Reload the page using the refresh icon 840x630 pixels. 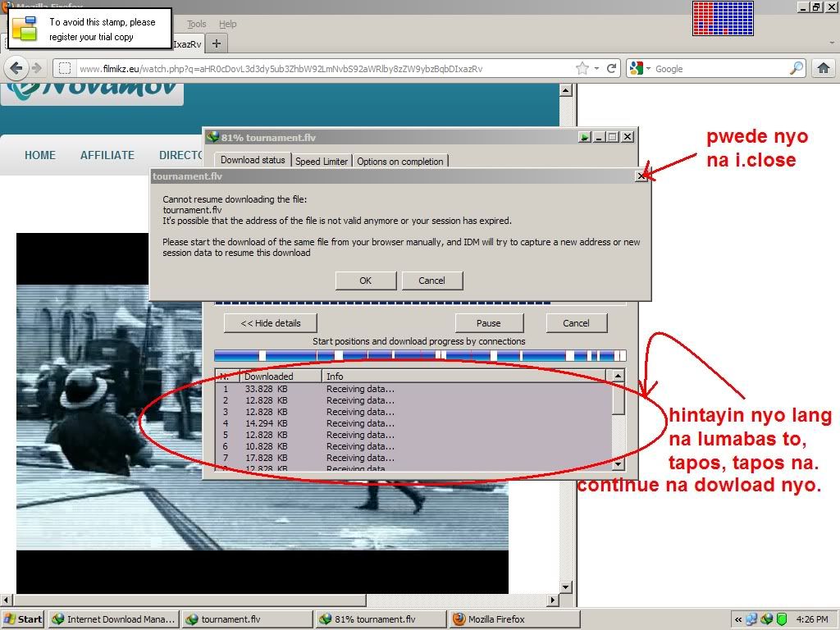612,69
